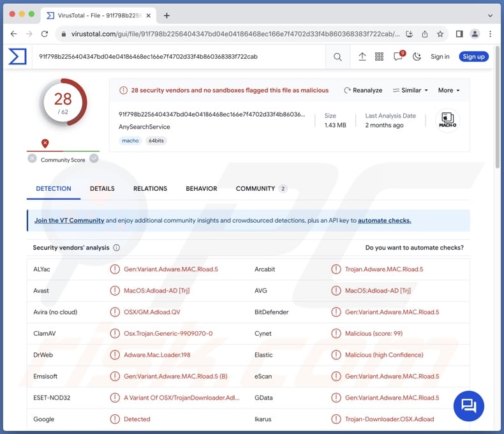Switch to the DETECTION tab
Viewport: 504px width, 434px height.
click(54, 189)
